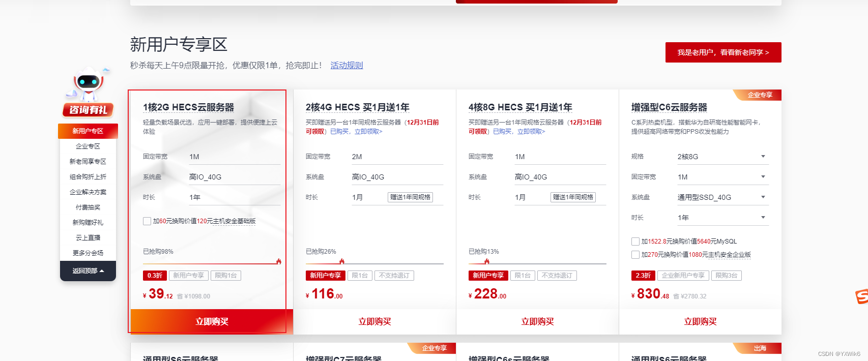Click price 830.48
Viewport: 868px width, 361px height.
(x=651, y=294)
